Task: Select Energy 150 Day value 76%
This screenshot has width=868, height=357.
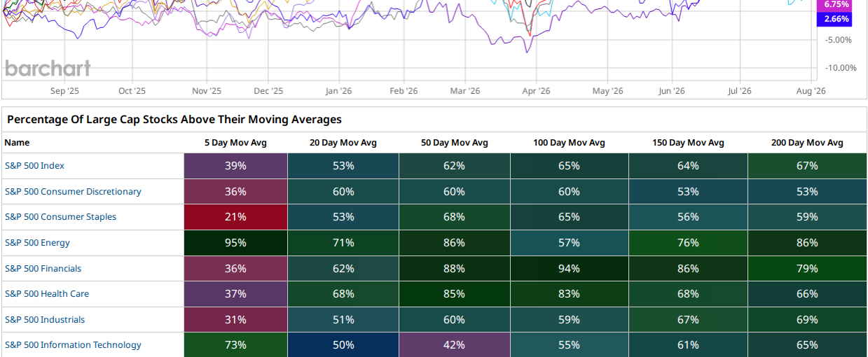Action: coord(688,243)
